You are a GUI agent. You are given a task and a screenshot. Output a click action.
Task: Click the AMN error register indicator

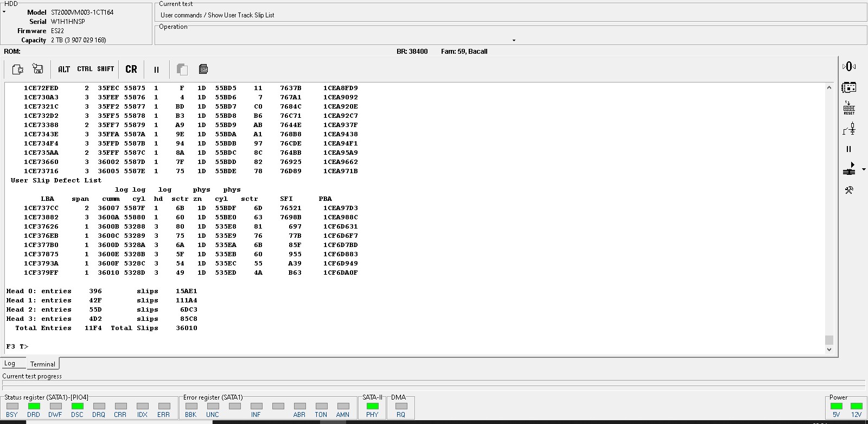pos(343,406)
